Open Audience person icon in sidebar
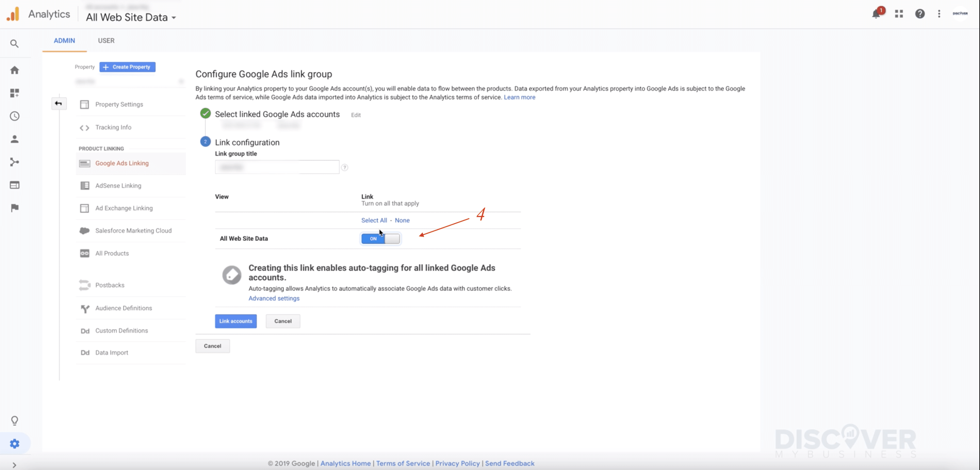Viewport: 980px width, 470px height. coord(14,139)
